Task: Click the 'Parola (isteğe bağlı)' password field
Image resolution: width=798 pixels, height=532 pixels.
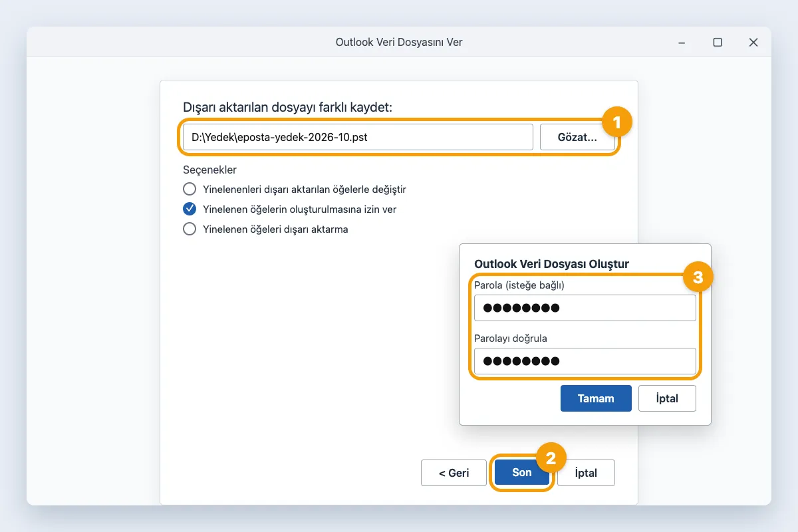Action: [x=585, y=308]
